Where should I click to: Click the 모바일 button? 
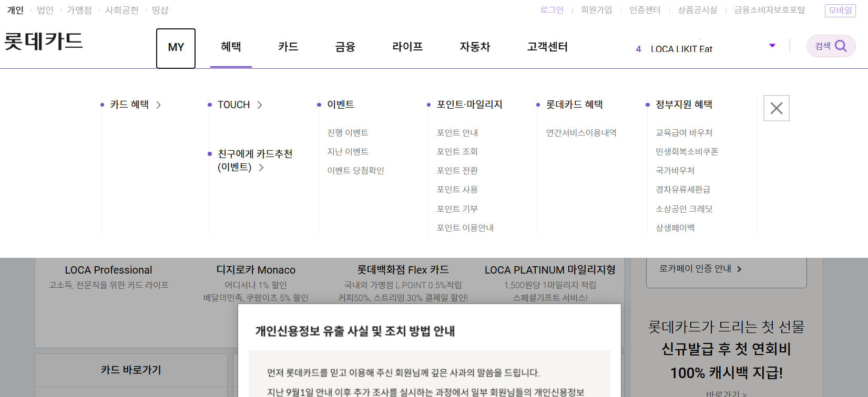tap(840, 11)
